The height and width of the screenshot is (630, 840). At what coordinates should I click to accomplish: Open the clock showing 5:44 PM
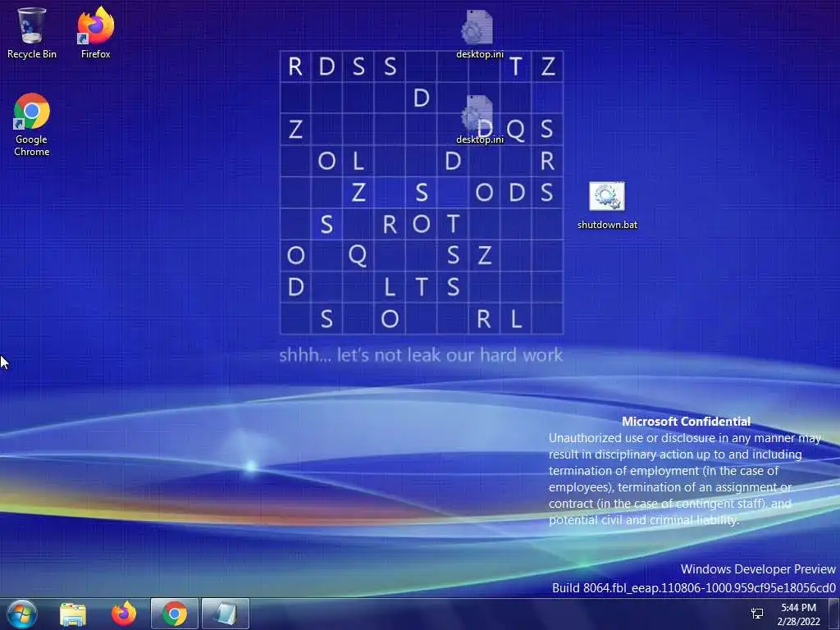tap(799, 614)
